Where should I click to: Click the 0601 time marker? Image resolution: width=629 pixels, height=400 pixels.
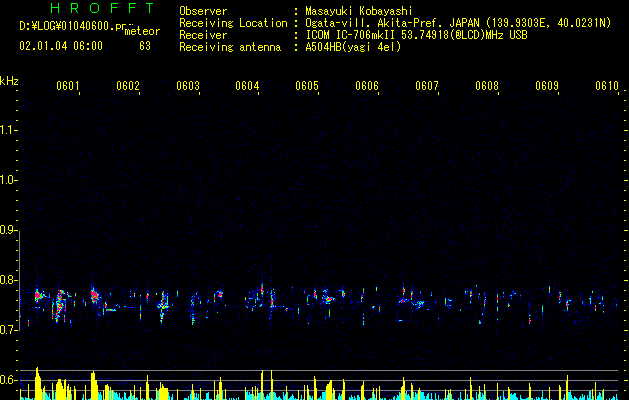pyautogui.click(x=67, y=85)
